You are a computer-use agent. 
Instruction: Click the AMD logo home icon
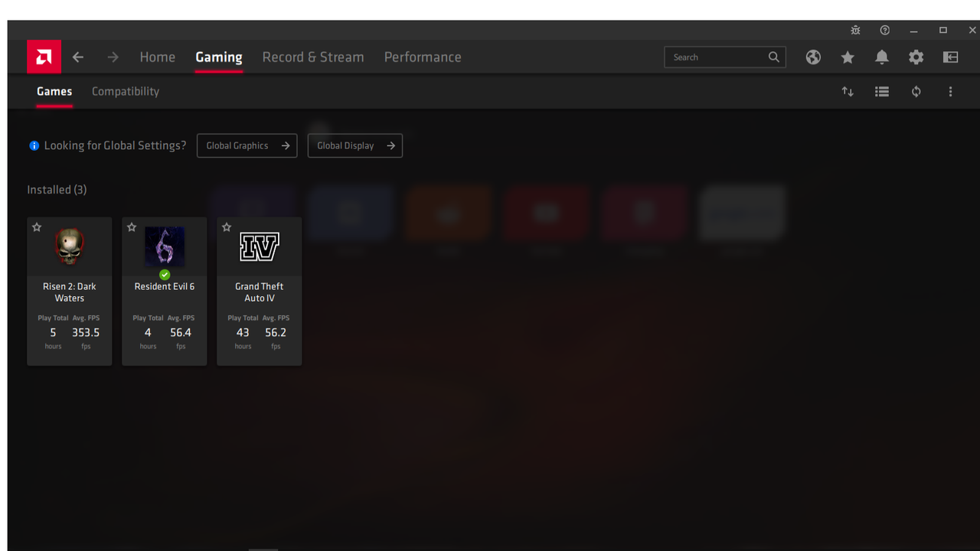44,57
